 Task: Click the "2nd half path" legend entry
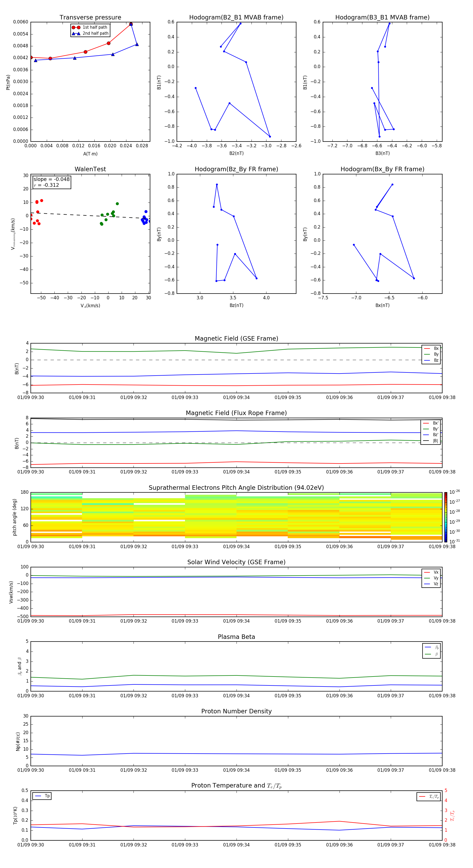tap(90, 33)
